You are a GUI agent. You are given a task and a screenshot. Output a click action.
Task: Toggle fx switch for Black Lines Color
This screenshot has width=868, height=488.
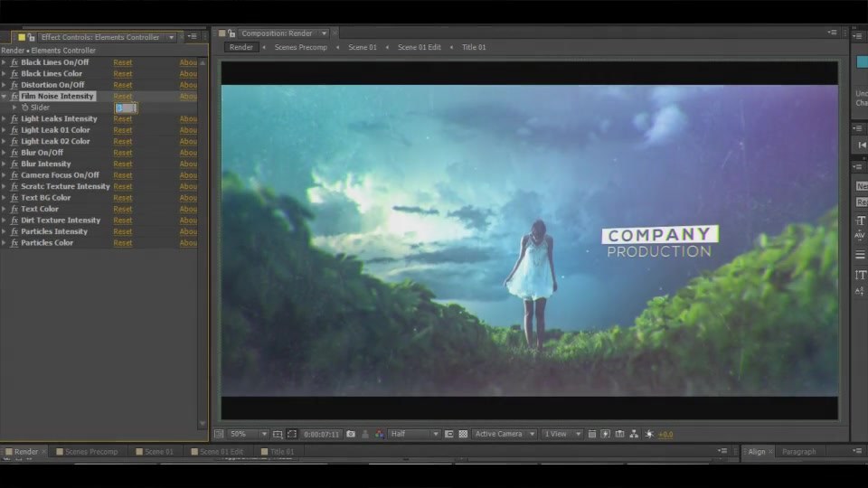tap(14, 73)
